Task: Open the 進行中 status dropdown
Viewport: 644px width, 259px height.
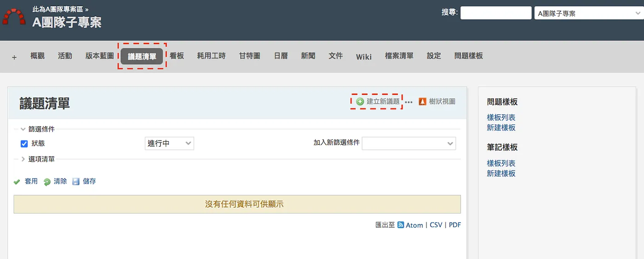Action: [169, 143]
